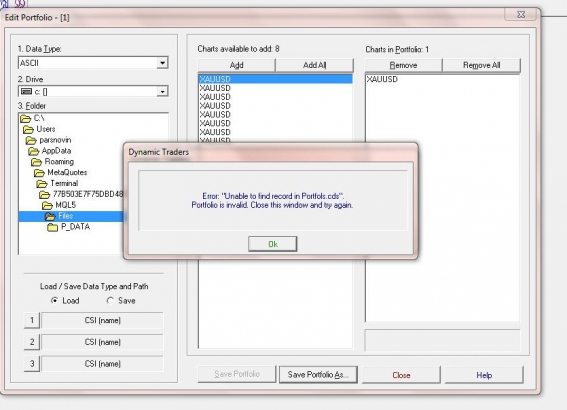Image resolution: width=567 pixels, height=410 pixels.
Task: Click the highlighted Files folder icon
Action: (x=50, y=216)
